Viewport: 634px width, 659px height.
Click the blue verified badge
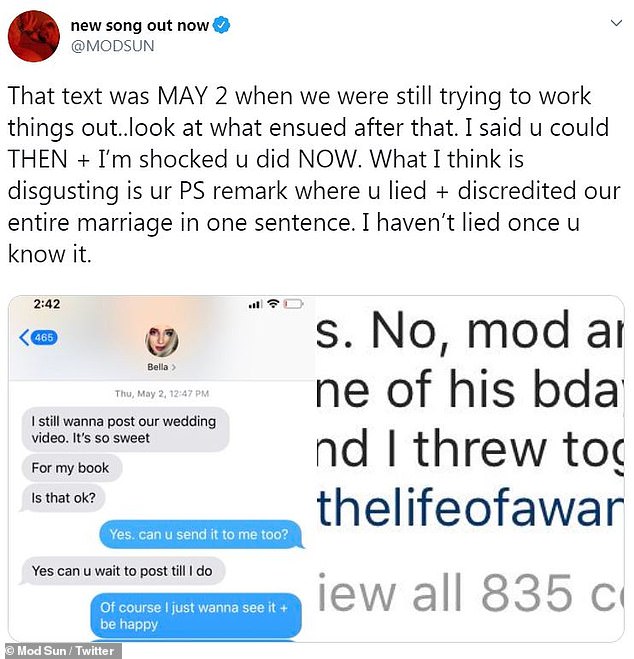tap(221, 25)
